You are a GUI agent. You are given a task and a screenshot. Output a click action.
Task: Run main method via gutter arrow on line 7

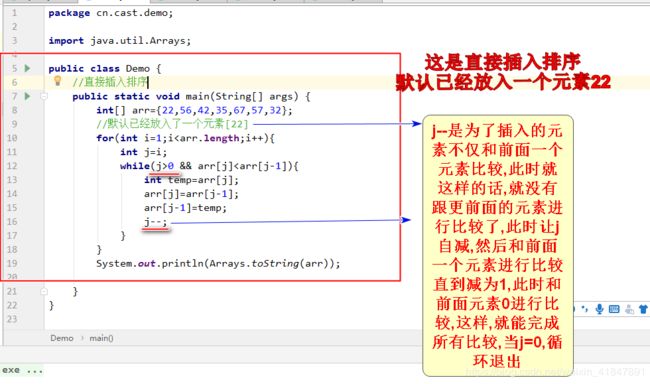click(x=27, y=96)
